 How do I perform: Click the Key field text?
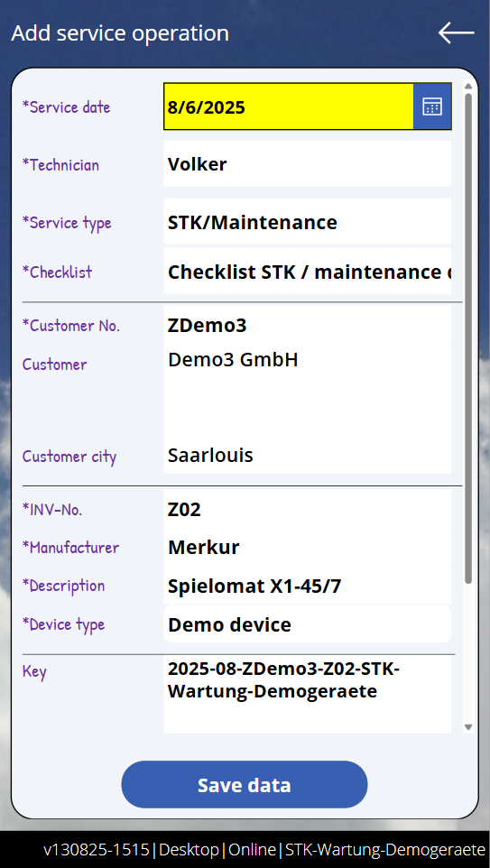coord(283,679)
